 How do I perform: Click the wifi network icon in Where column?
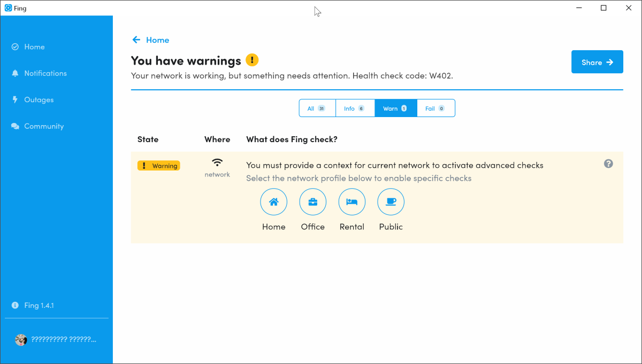coord(217,162)
